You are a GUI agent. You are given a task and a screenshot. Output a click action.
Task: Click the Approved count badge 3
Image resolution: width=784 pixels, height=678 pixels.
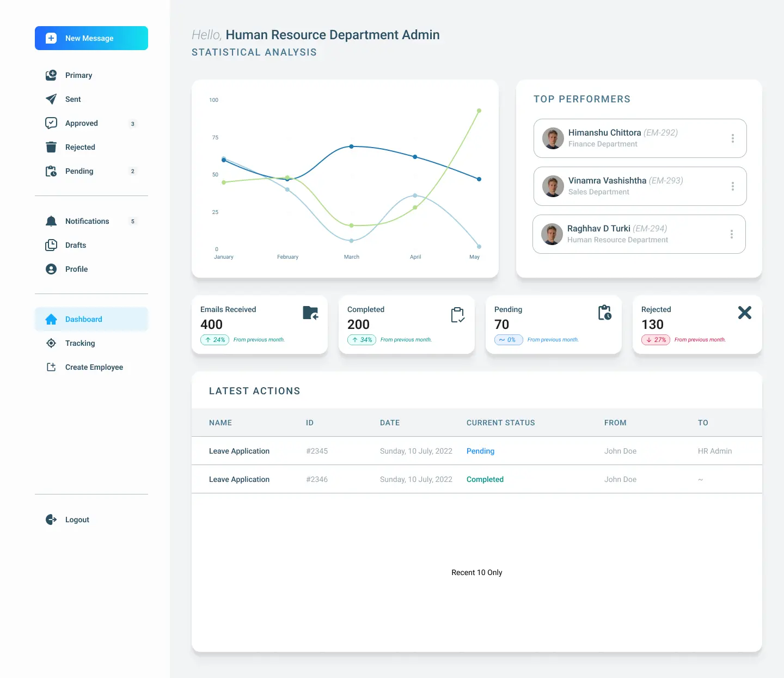pyautogui.click(x=132, y=124)
